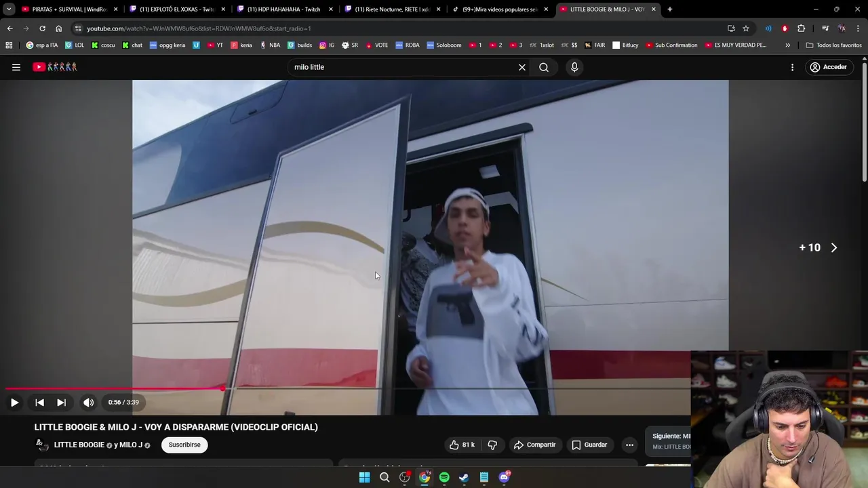Open the browser home page
868x488 pixels.
click(58, 28)
